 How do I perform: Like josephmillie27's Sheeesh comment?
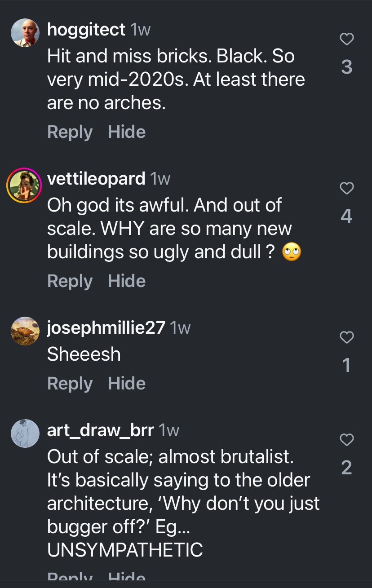pyautogui.click(x=346, y=337)
